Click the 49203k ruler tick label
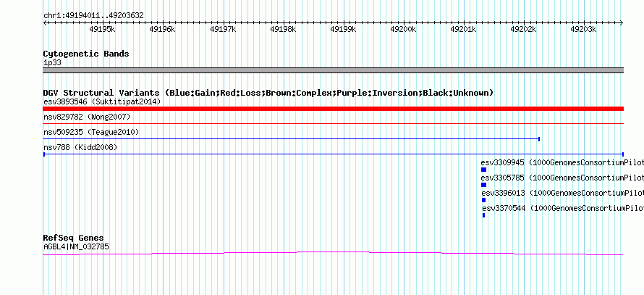This screenshot has height=295, width=644. [584, 29]
